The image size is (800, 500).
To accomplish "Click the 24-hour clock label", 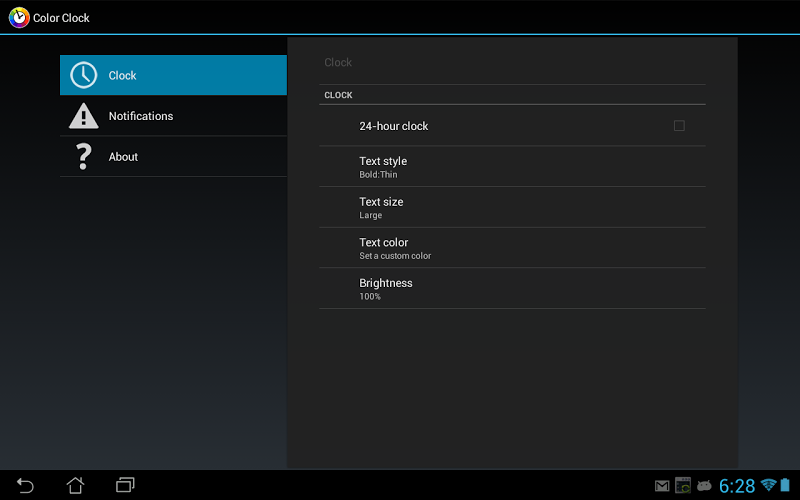I will tap(393, 126).
